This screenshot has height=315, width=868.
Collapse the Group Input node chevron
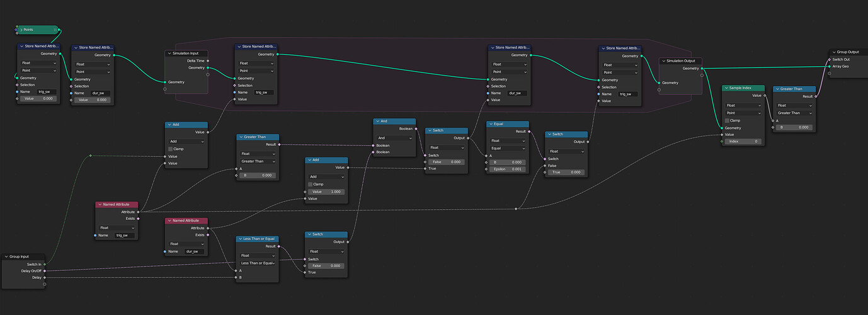point(7,256)
